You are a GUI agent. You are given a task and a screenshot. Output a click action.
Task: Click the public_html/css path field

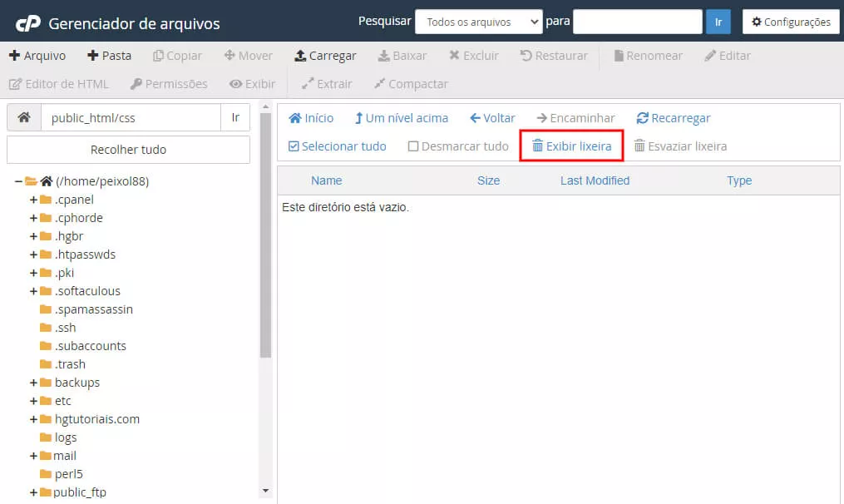pos(131,117)
